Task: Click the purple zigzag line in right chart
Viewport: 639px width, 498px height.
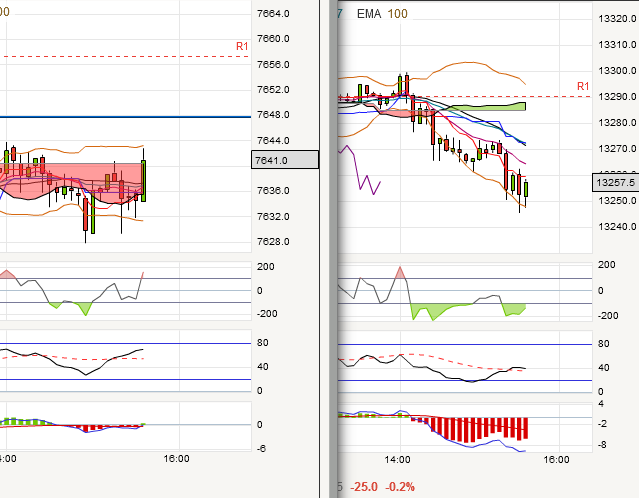Action: (x=359, y=170)
